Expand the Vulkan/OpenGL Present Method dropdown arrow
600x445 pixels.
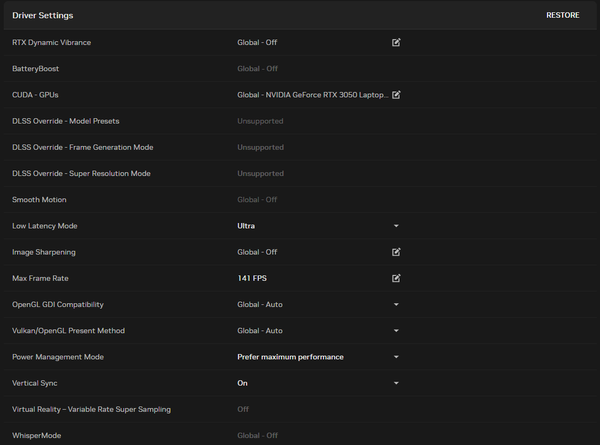396,330
